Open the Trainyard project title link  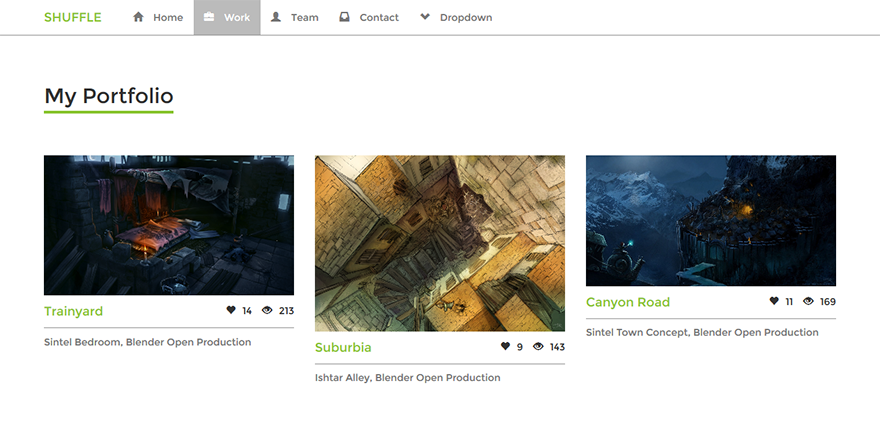tap(73, 311)
